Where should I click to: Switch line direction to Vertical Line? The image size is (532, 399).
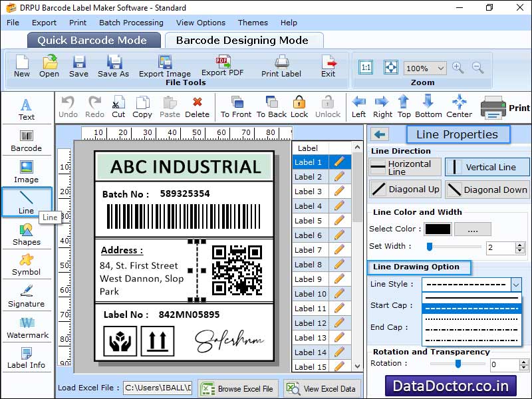point(487,166)
